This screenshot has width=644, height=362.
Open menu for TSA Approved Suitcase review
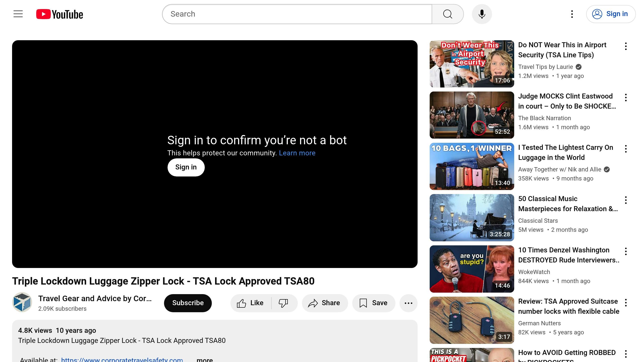click(x=626, y=303)
